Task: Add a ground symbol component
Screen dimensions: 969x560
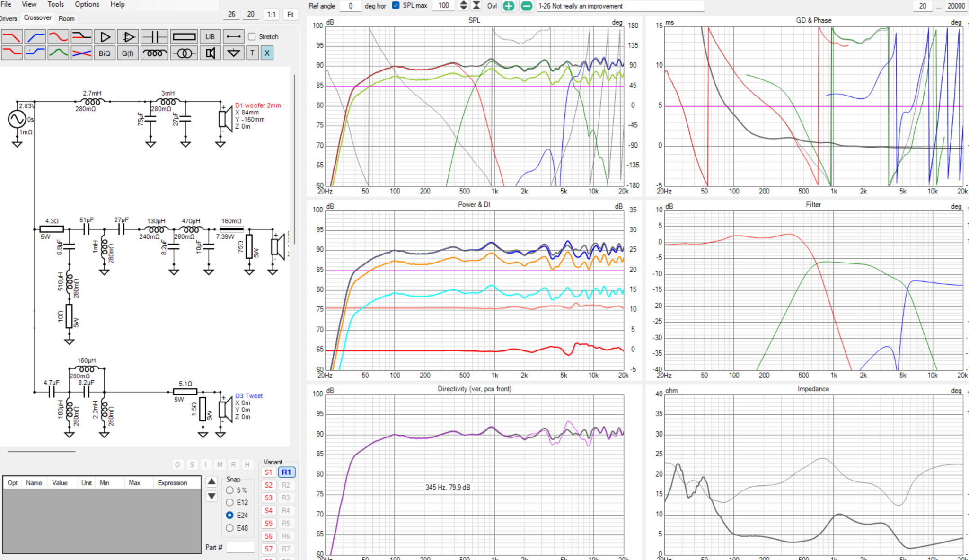Action: click(x=233, y=53)
